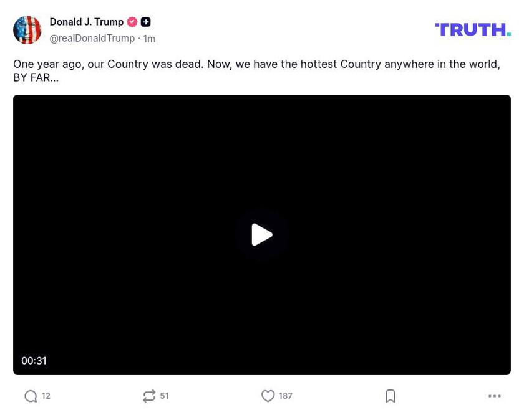This screenshot has width=524, height=420.
Task: Click the black plus badge beside the checkmark
Action: pyautogui.click(x=145, y=22)
